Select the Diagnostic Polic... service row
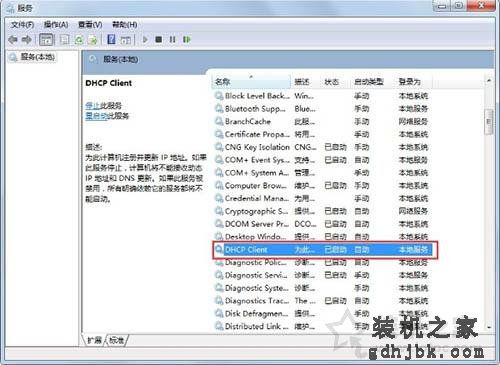Image resolution: width=500 pixels, height=365 pixels. (323, 262)
